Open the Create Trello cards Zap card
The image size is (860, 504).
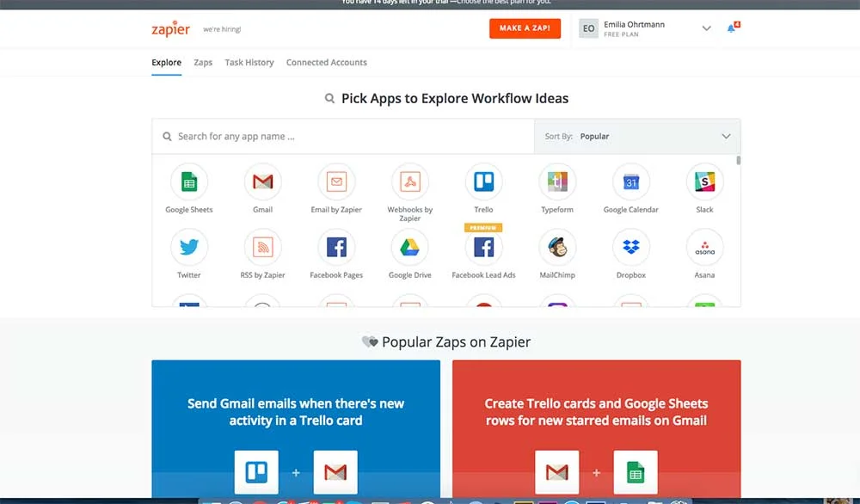coord(596,429)
